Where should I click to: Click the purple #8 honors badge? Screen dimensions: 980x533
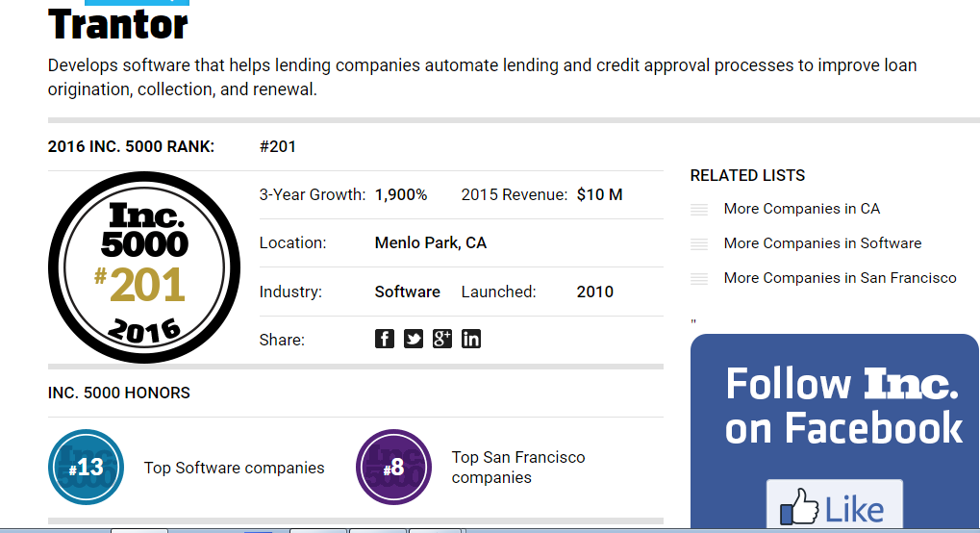[x=393, y=468]
